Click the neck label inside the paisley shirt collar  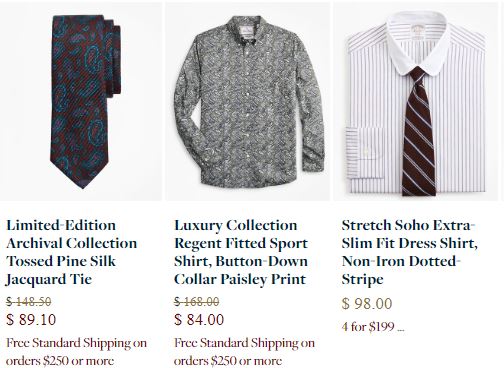(246, 33)
